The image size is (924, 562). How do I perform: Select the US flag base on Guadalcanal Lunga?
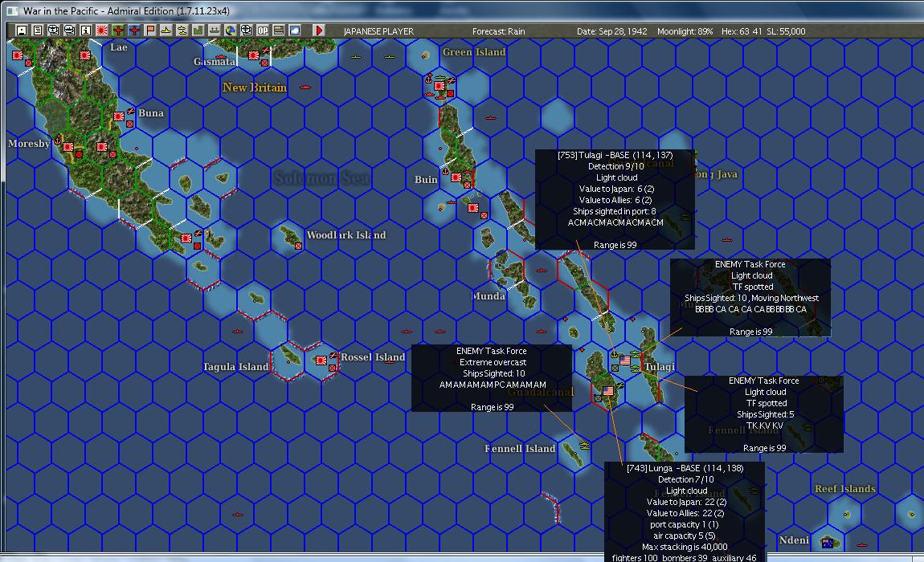coord(609,390)
